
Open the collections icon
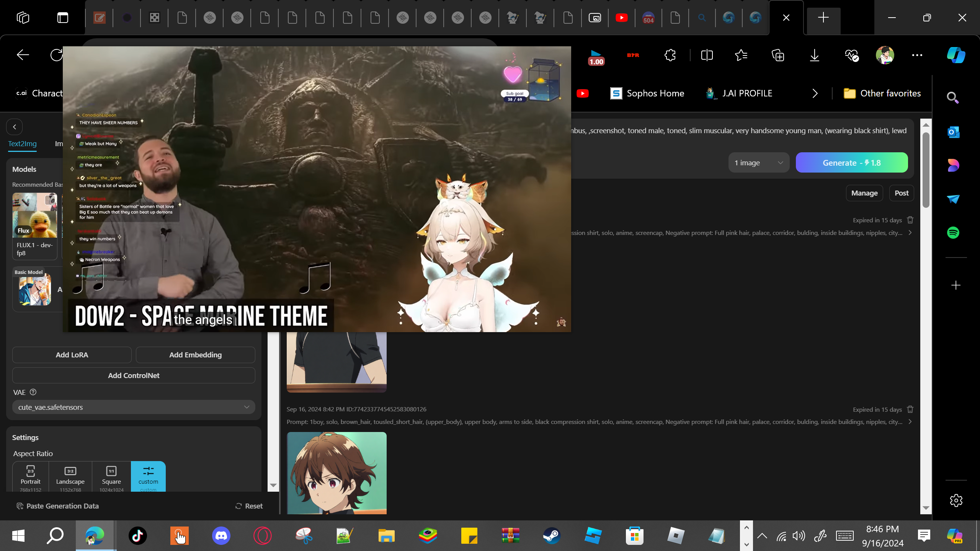click(778, 55)
